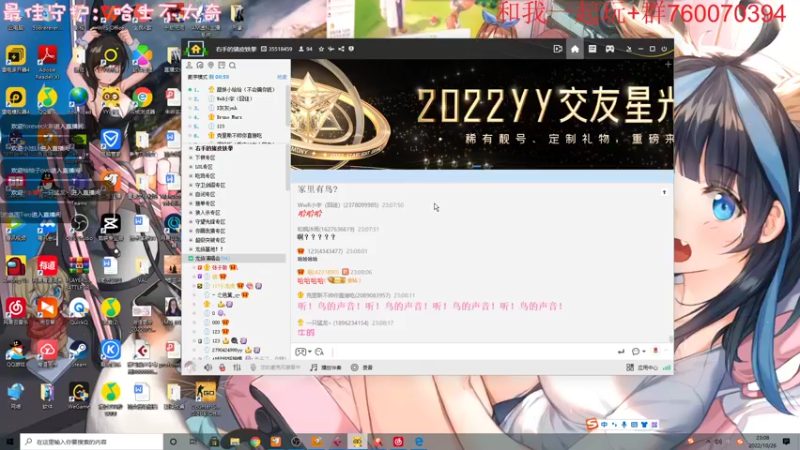Screen dimensions: 800x450
Task: Click the Windows taskbar search box
Action: (92, 441)
